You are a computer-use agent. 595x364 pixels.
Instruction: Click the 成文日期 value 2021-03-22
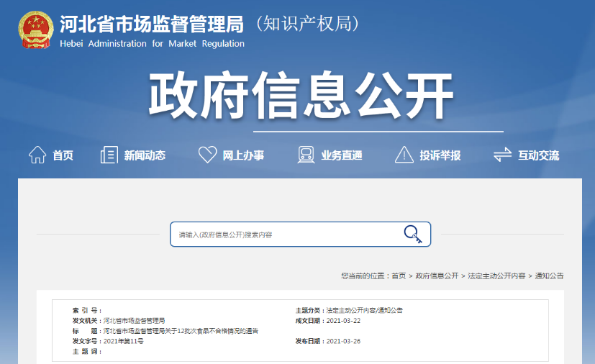pyautogui.click(x=343, y=321)
